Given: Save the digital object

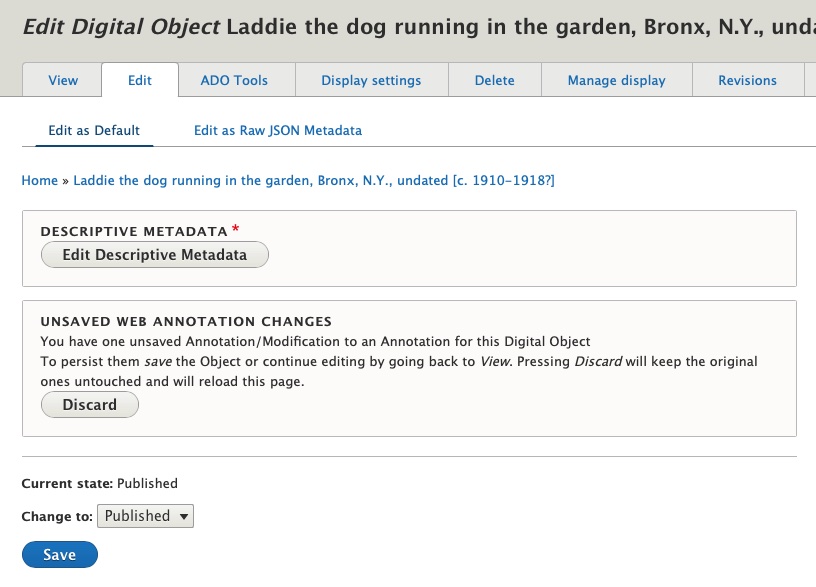Looking at the screenshot, I should click(60, 554).
